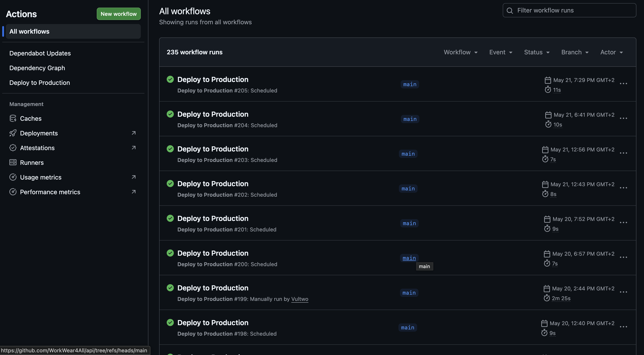
Task: Open the three-dot menu for run #204
Action: [x=623, y=118]
